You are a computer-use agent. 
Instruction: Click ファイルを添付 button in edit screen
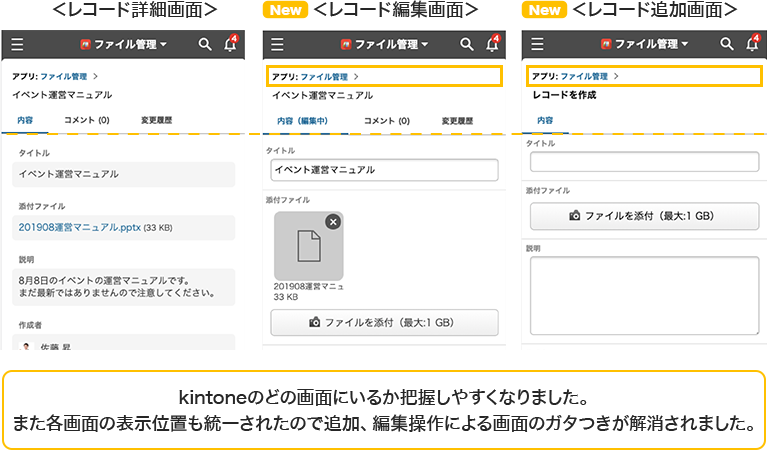point(384,322)
